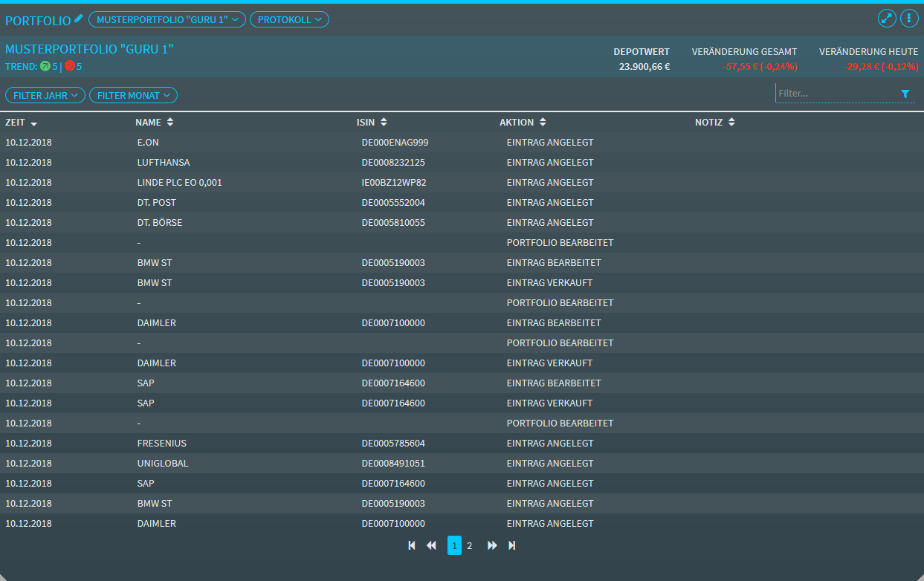Click the expand fullscreen icon
The image size is (924, 581).
(887, 19)
